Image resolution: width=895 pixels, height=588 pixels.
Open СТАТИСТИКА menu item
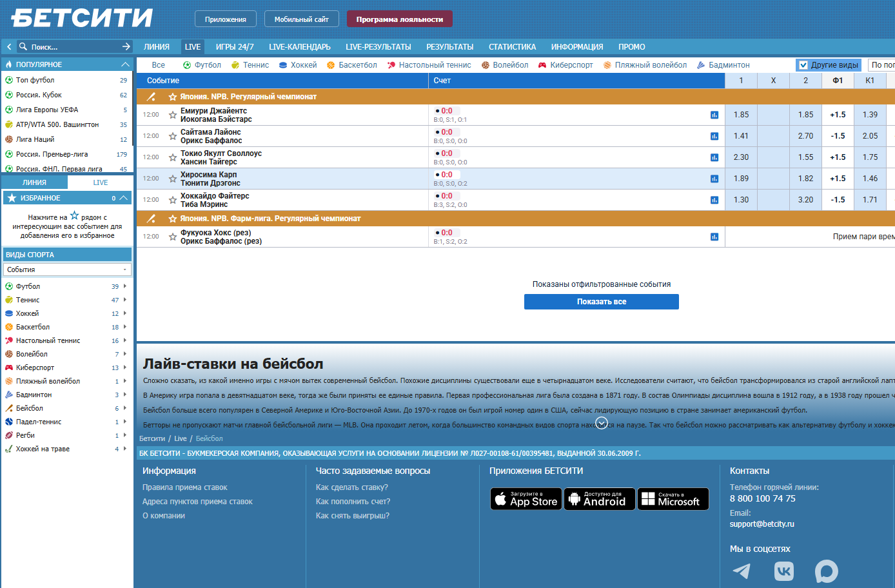click(x=512, y=47)
